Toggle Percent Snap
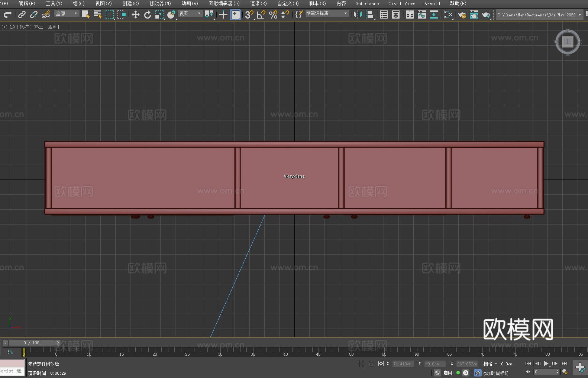This screenshot has width=588, height=378. pyautogui.click(x=273, y=14)
